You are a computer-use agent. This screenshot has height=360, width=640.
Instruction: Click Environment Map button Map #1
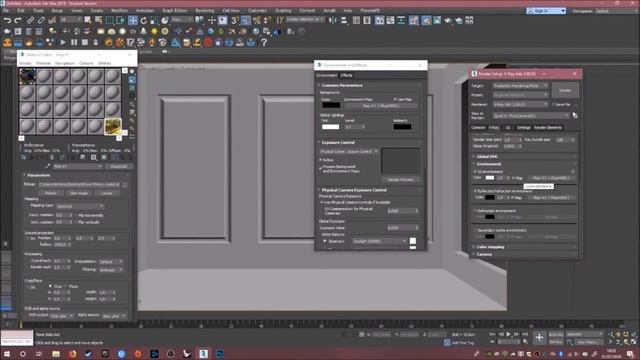click(381, 106)
